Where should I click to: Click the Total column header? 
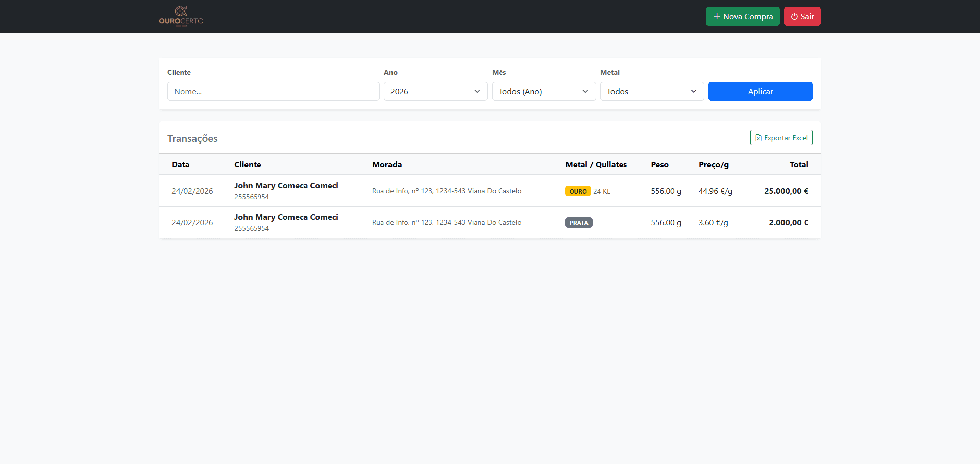pos(798,164)
